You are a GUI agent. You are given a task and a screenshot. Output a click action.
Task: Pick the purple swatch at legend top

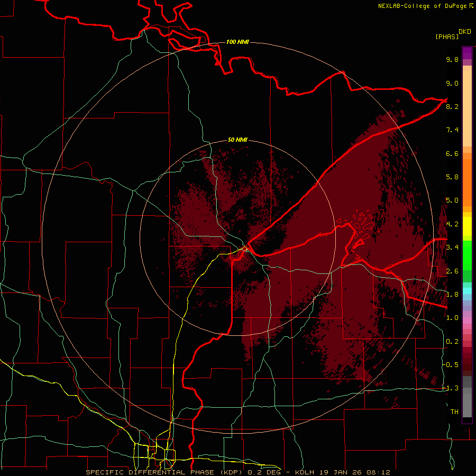(467, 53)
